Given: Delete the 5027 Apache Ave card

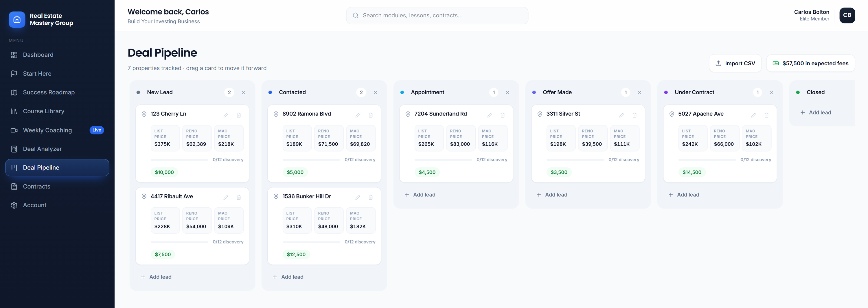Looking at the screenshot, I should pos(766,115).
